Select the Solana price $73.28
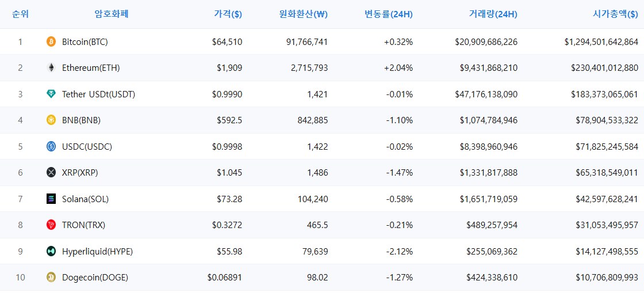The height and width of the screenshot is (296, 644). coord(229,199)
